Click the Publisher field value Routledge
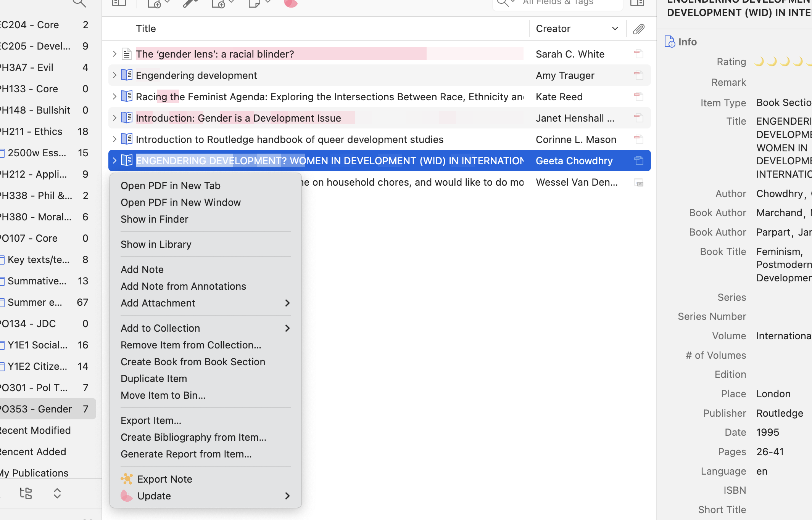This screenshot has width=812, height=520. point(780,413)
